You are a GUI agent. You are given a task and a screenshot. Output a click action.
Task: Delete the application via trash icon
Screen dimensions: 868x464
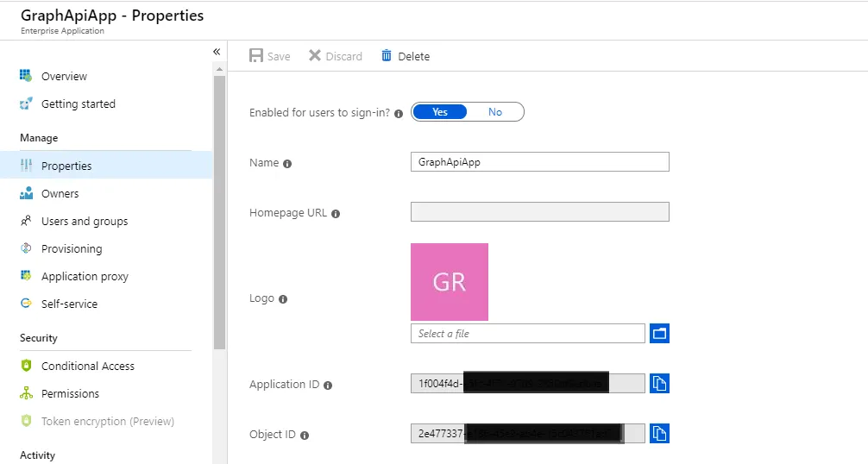pyautogui.click(x=406, y=56)
